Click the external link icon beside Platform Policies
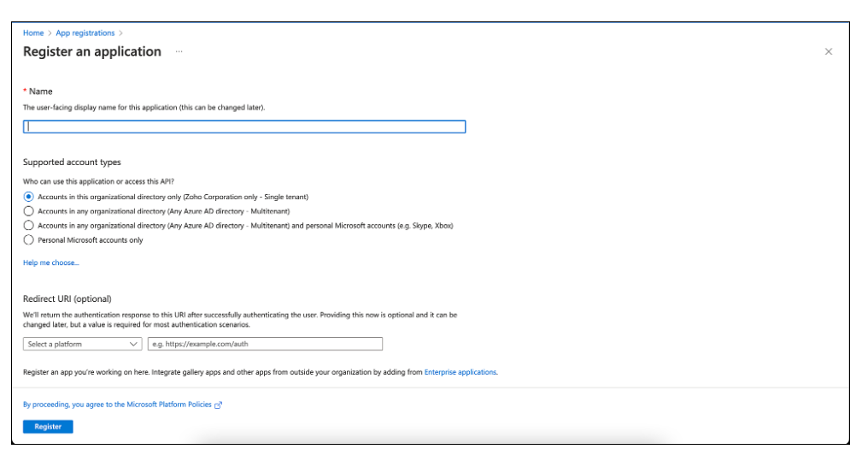 pyautogui.click(x=219, y=405)
